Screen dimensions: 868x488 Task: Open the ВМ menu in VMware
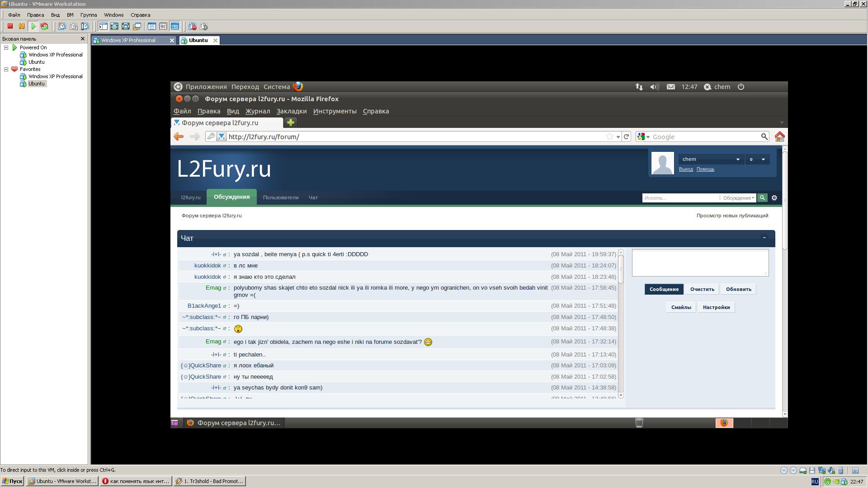click(70, 15)
